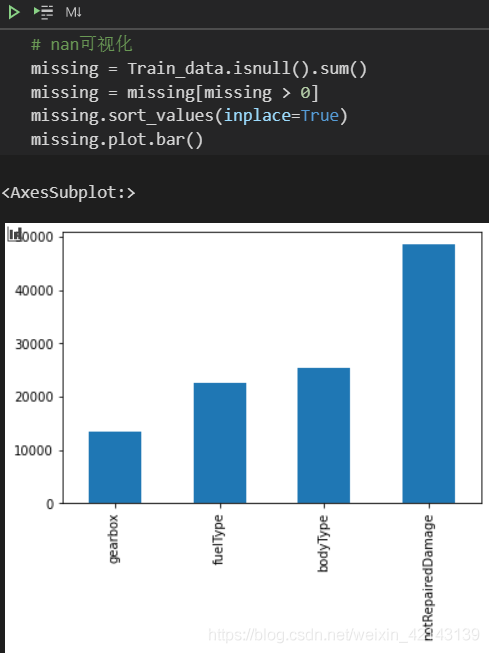Viewport: 489px width, 653px height.
Task: Run the cell with the play icon
Action: (x=14, y=12)
